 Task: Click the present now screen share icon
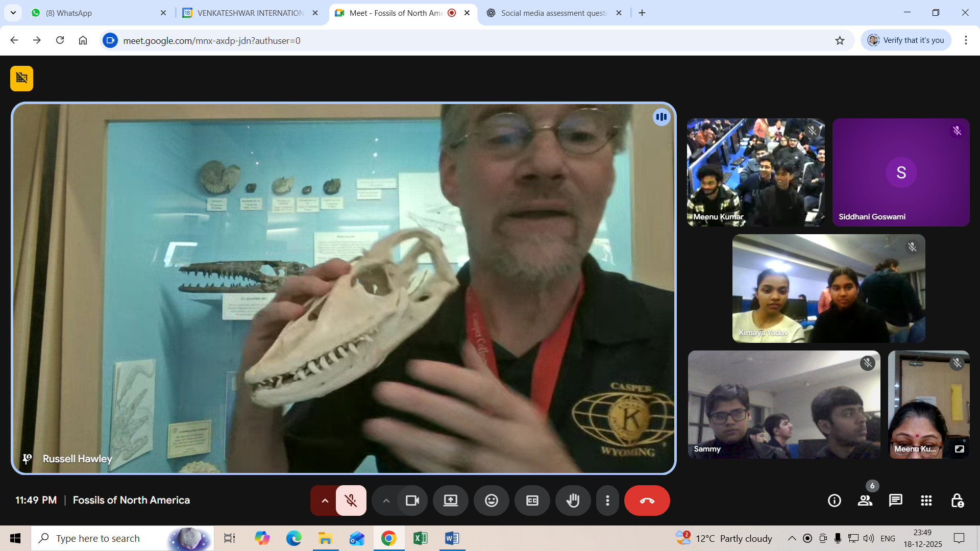450,500
